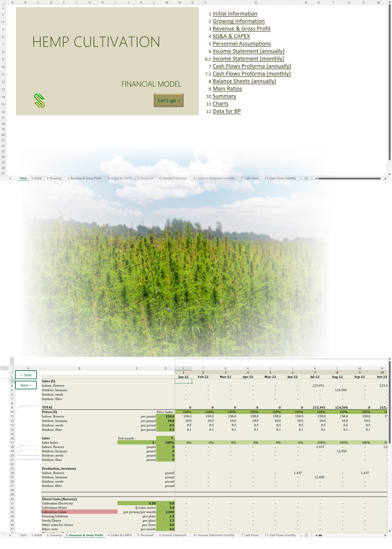Click the add new sheet plus icon in the bottom workbook
392x549 pixels.
tap(307, 535)
